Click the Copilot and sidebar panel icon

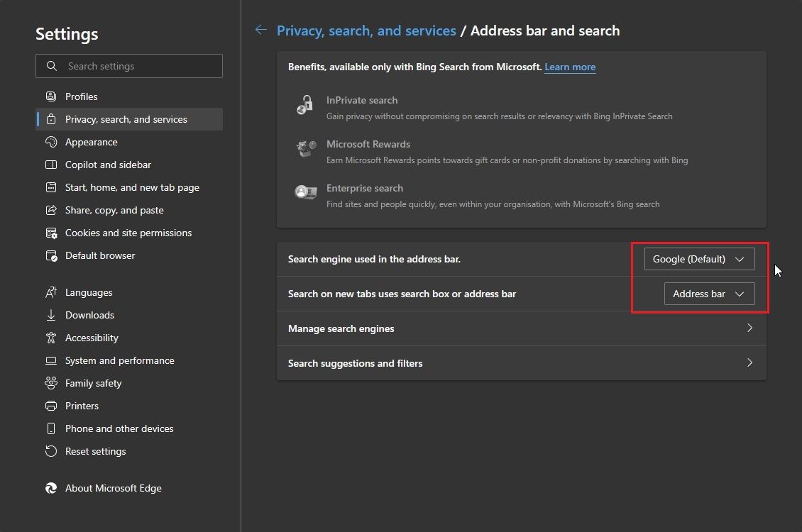pyautogui.click(x=51, y=165)
